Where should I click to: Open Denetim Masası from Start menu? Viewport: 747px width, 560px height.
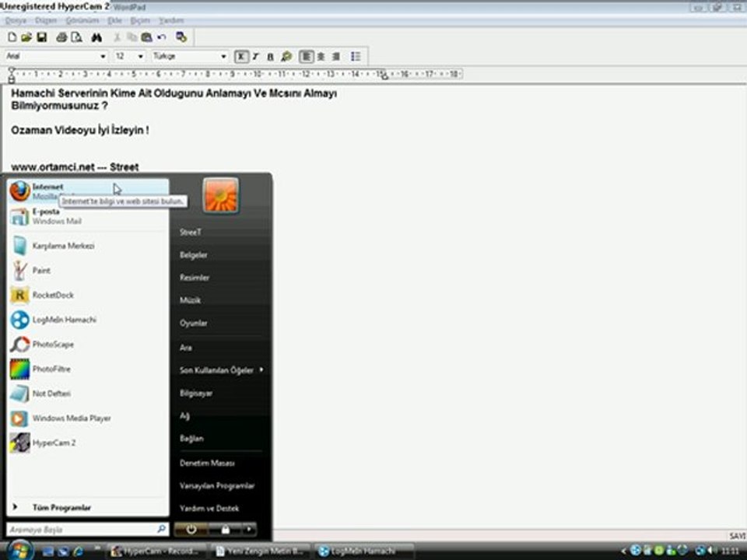point(207,464)
